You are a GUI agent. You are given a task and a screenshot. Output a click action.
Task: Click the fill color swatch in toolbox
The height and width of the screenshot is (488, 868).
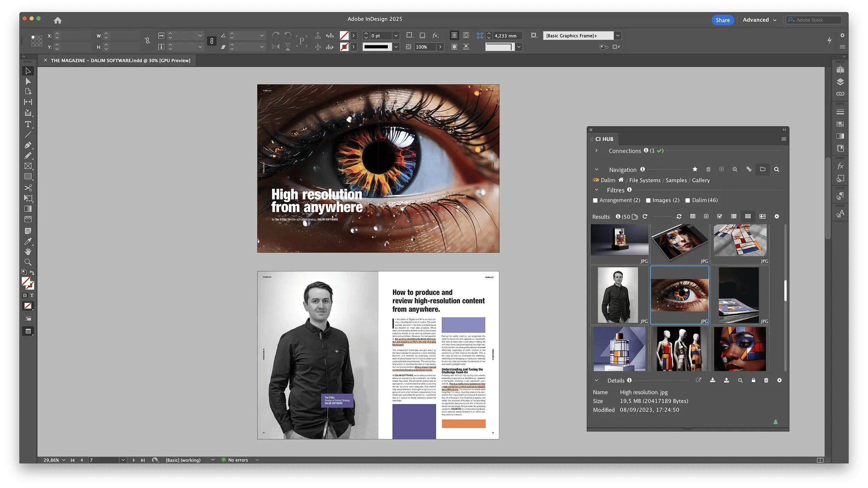26,282
